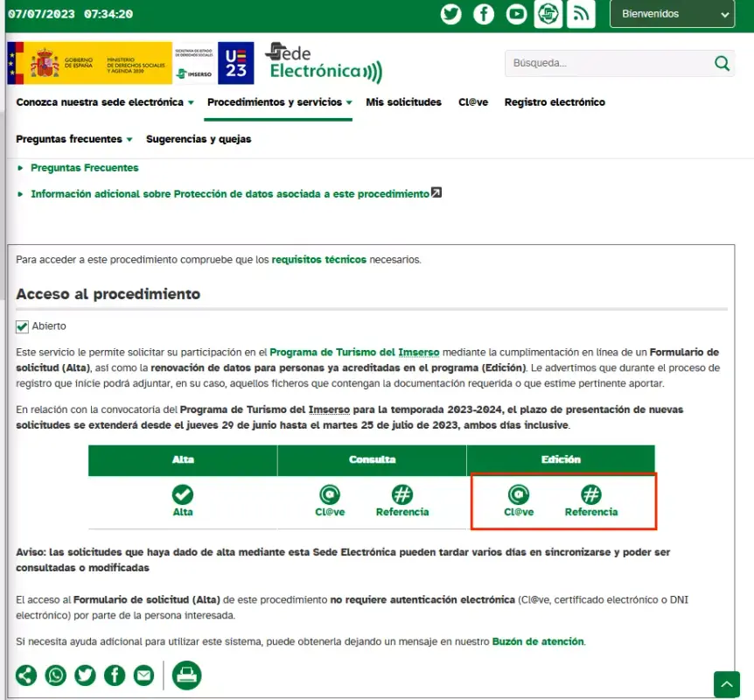Expand Procedimientos y servicios menu
The height and width of the screenshot is (700, 754).
(x=279, y=102)
